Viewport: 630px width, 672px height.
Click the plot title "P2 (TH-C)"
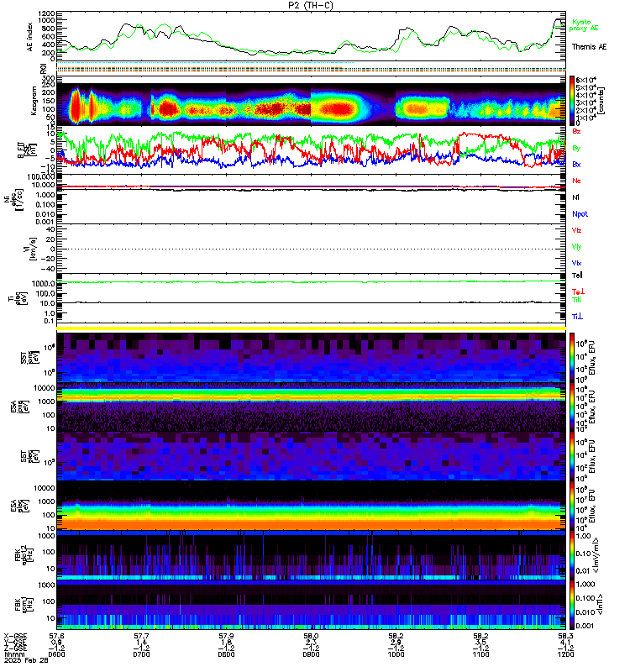pos(311,5)
